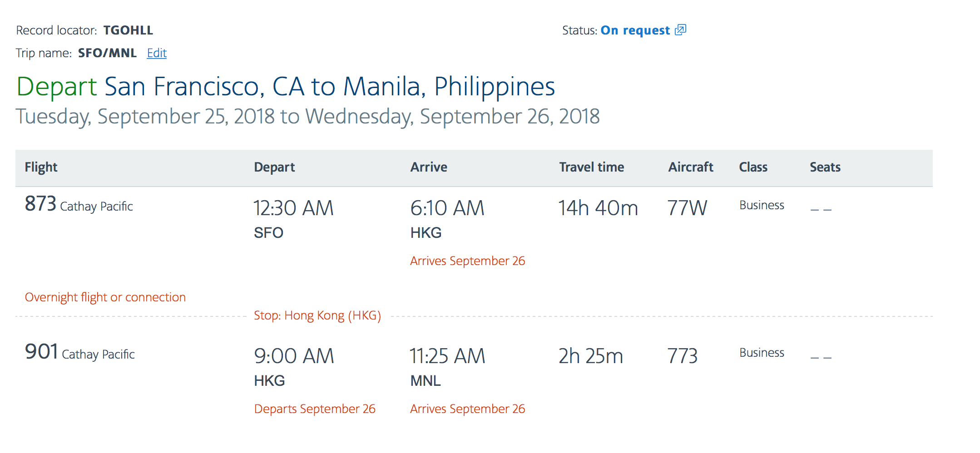Click the Flight column header

(41, 167)
